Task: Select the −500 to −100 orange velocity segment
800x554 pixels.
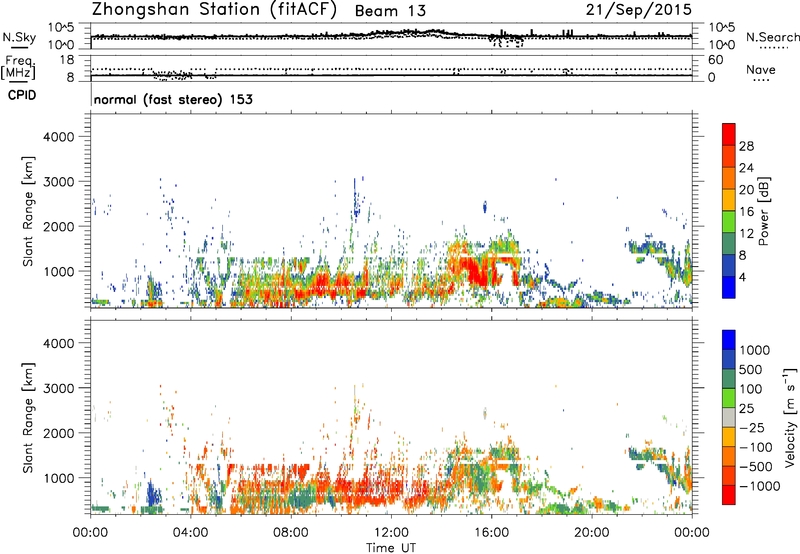Action: tap(729, 457)
